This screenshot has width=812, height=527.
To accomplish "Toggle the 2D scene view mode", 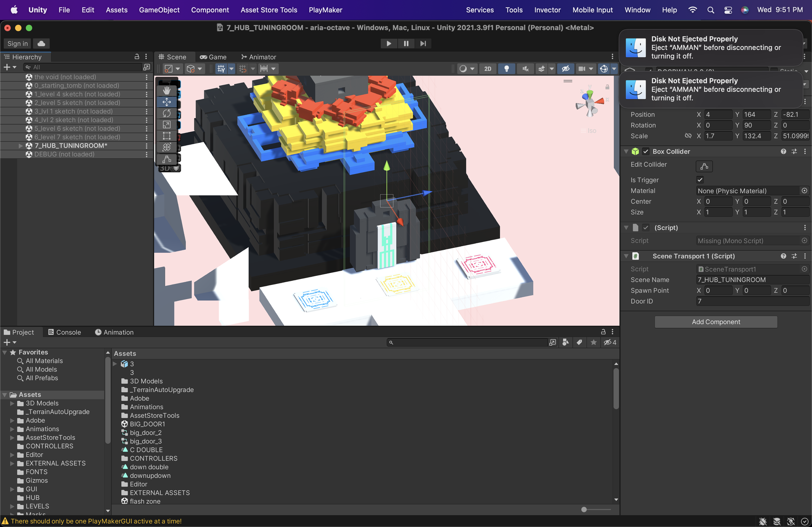I will (x=488, y=68).
